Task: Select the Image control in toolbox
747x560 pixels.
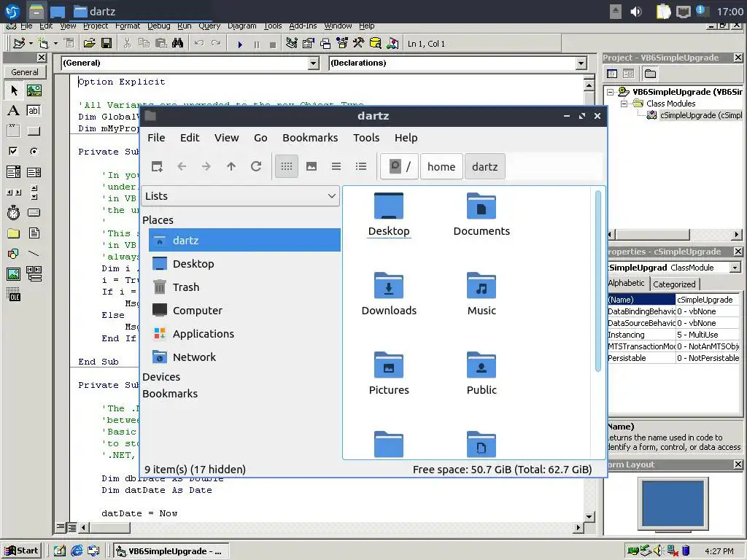Action: pyautogui.click(x=14, y=274)
